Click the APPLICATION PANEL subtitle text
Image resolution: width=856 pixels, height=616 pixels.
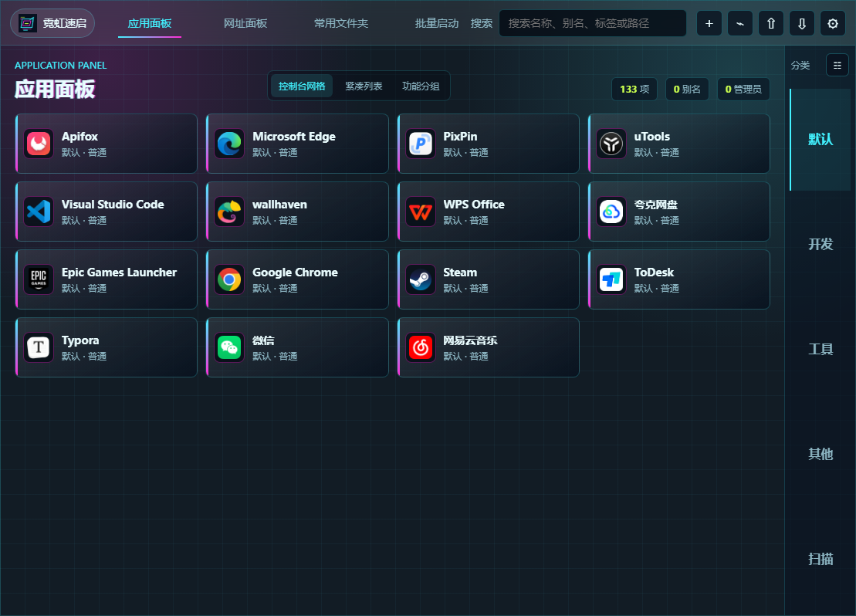[61, 66]
